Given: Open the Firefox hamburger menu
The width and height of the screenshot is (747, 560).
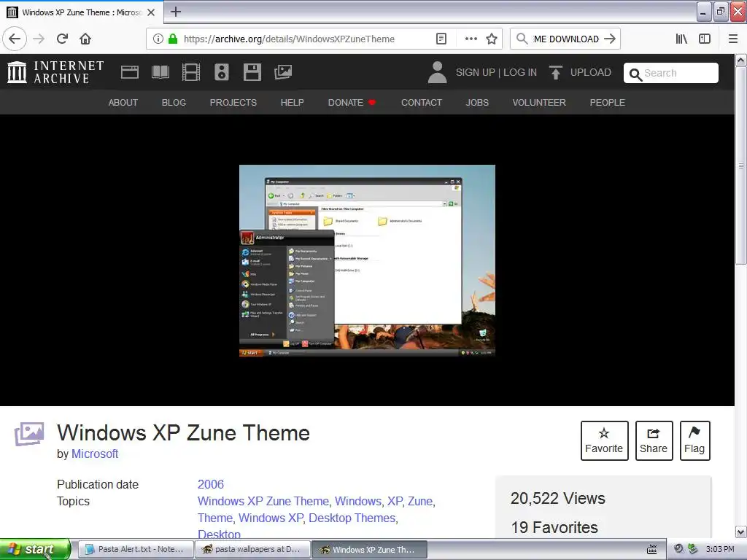Looking at the screenshot, I should click(733, 39).
